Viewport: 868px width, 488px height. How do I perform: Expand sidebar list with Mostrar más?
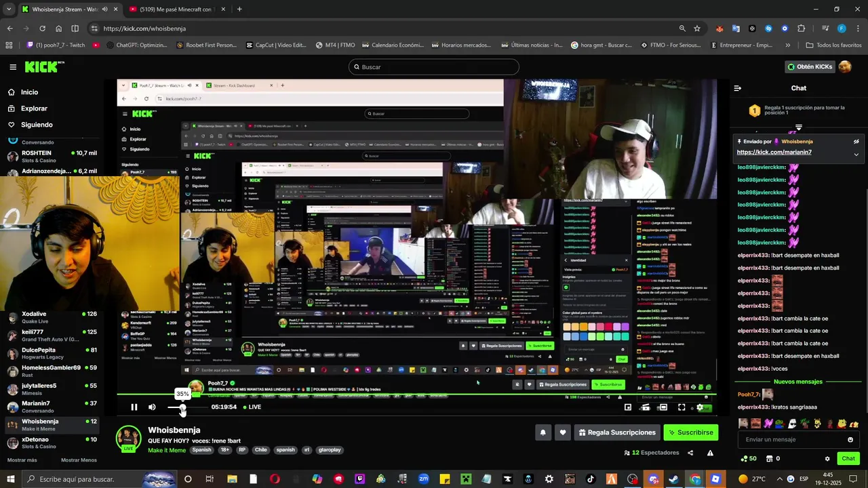click(x=22, y=460)
